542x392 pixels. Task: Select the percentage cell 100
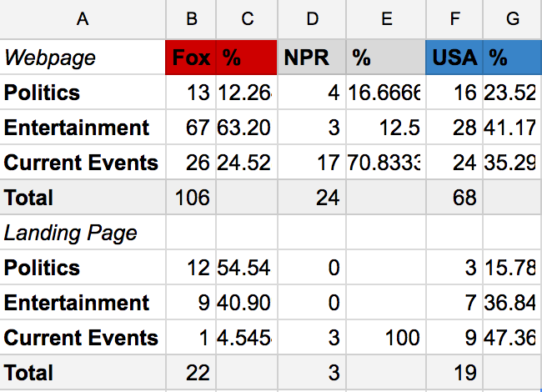[x=386, y=338]
